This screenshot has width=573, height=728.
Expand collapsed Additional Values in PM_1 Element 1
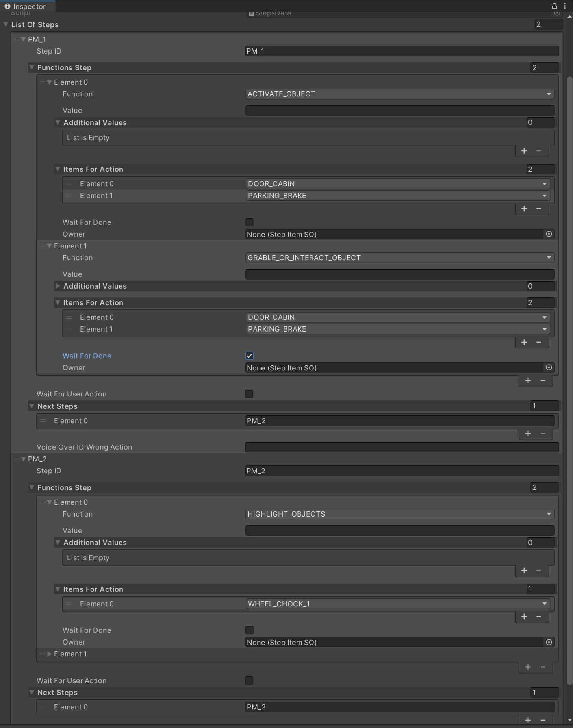pos(58,286)
